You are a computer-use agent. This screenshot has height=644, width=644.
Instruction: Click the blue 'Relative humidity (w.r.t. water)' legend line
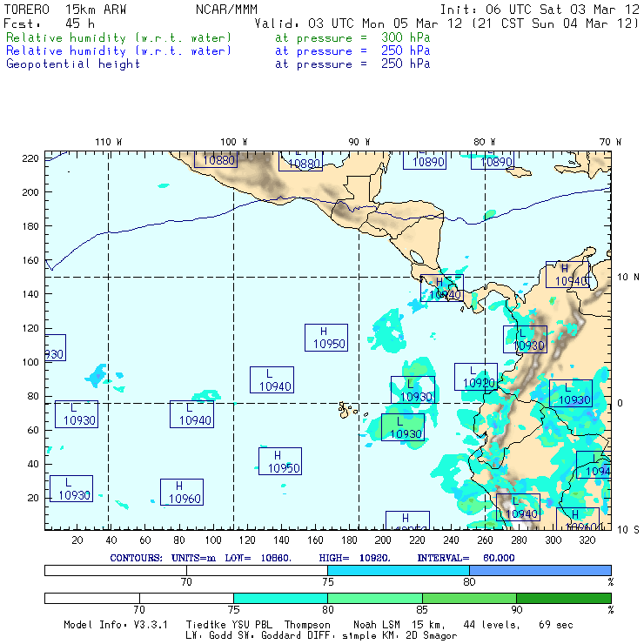coord(118,51)
